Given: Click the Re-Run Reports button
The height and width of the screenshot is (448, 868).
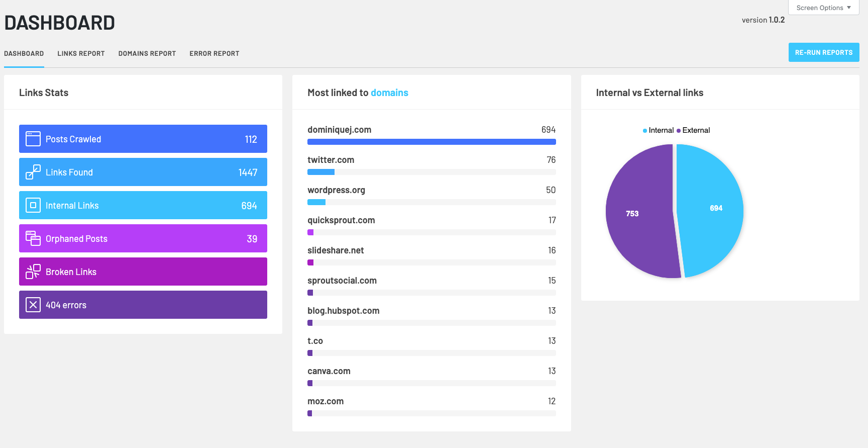Looking at the screenshot, I should (824, 52).
